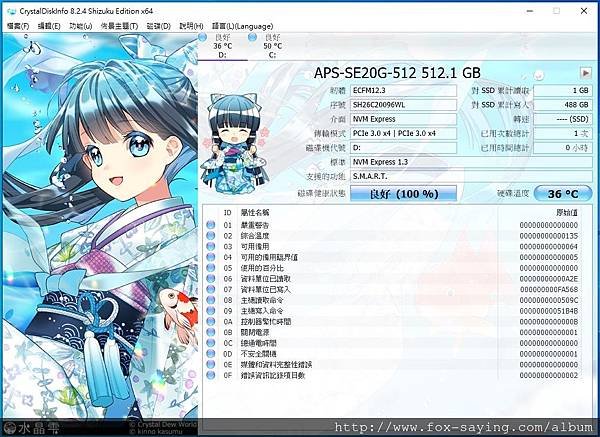
Task: Open the 磁碟(D) disk menu
Action: [158, 26]
